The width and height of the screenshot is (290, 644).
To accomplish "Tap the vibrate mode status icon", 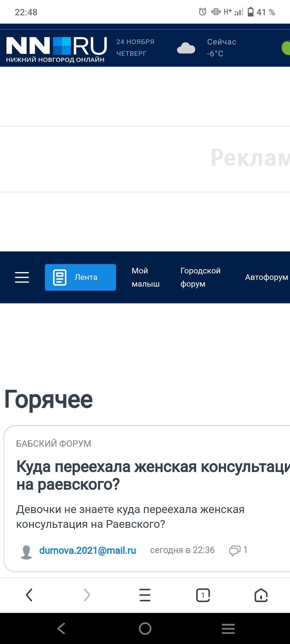I will click(216, 12).
